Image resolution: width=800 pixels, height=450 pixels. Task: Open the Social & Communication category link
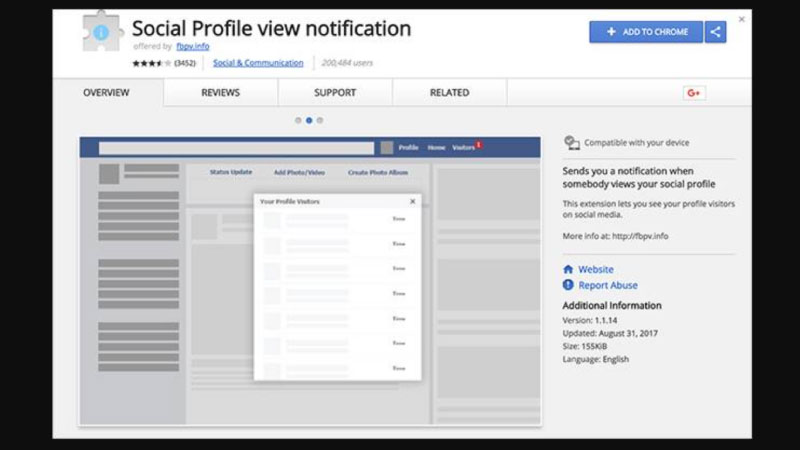(x=258, y=63)
